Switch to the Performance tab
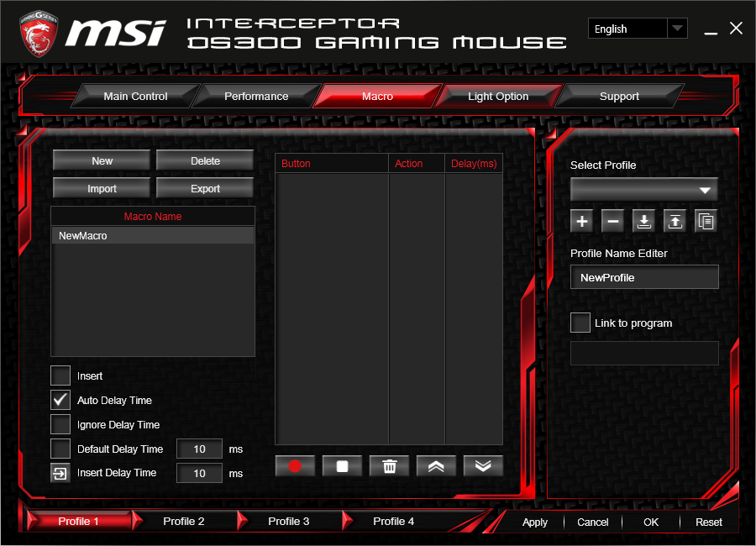The width and height of the screenshot is (756, 546). (256, 96)
